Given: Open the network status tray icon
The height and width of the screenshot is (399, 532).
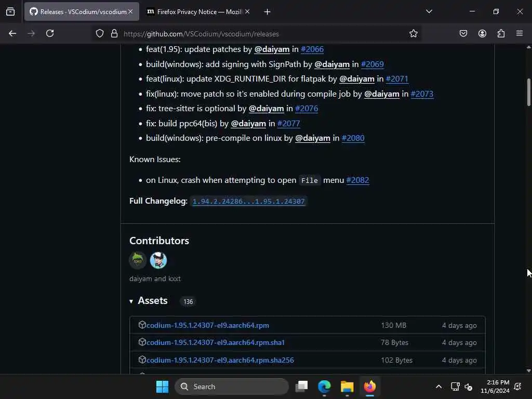Looking at the screenshot, I should (455, 387).
